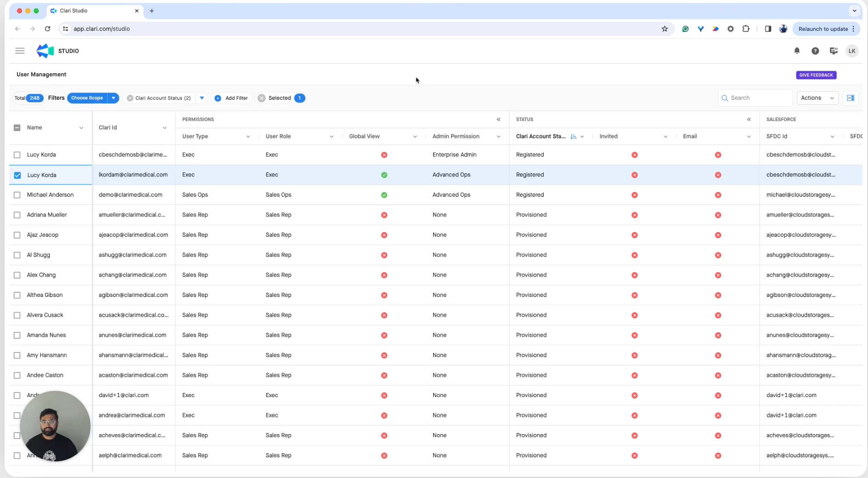Open the User Role column chevron
Image resolution: width=868 pixels, height=478 pixels.
click(332, 137)
